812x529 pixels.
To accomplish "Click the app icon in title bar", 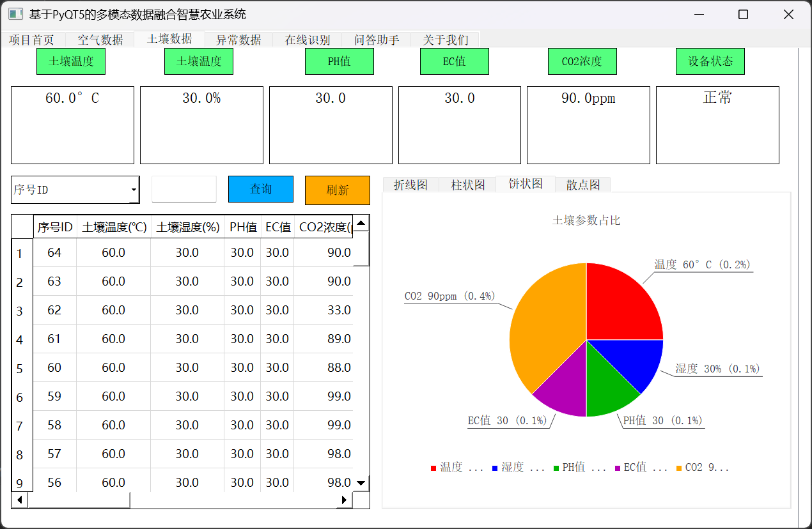I will coord(15,14).
